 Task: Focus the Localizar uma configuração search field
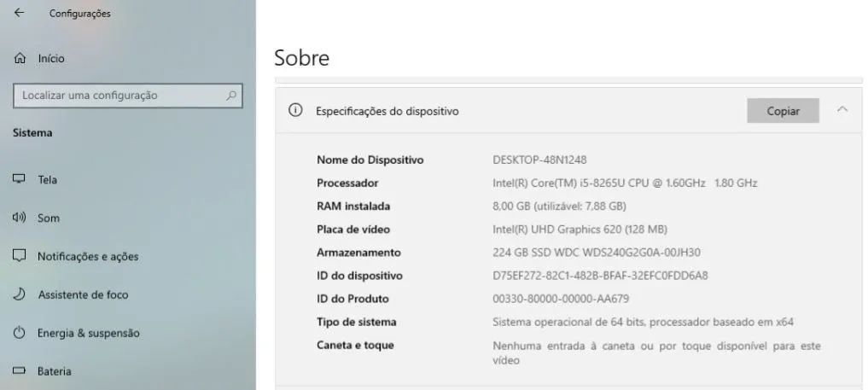click(127, 95)
